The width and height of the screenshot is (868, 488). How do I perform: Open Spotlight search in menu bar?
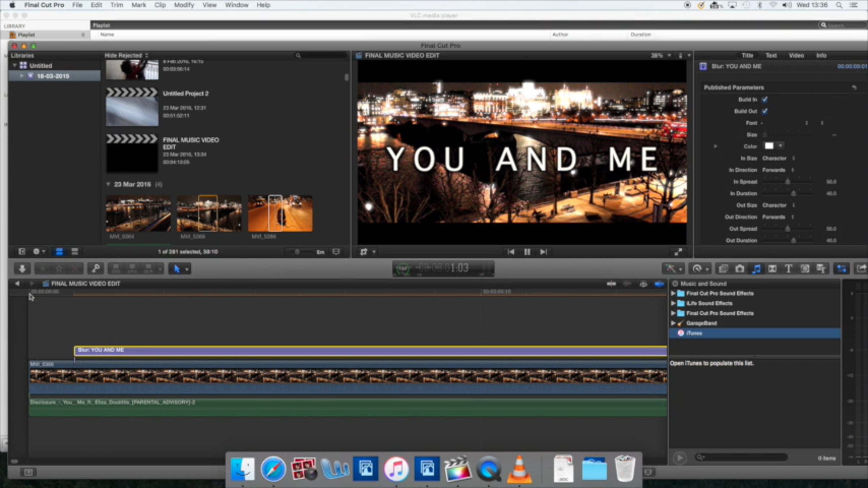(x=839, y=5)
